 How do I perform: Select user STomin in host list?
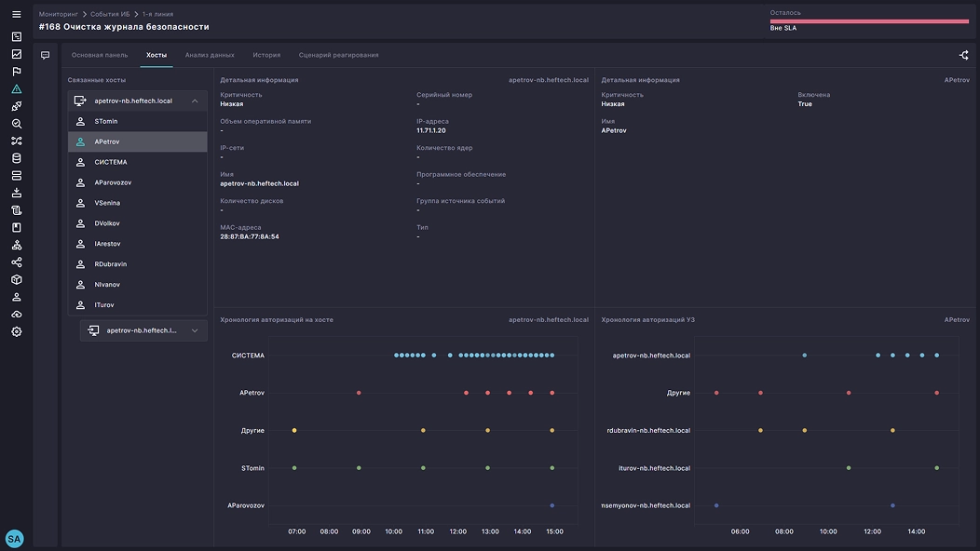coord(106,122)
